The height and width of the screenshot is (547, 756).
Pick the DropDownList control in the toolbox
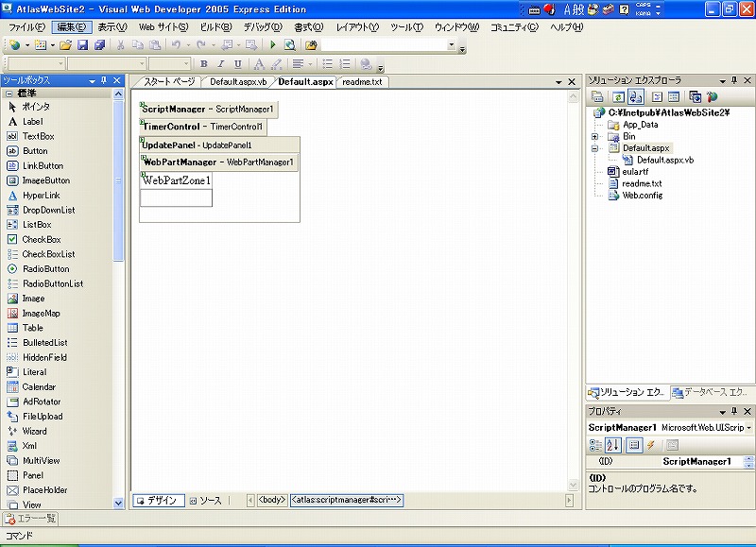[x=42, y=210]
